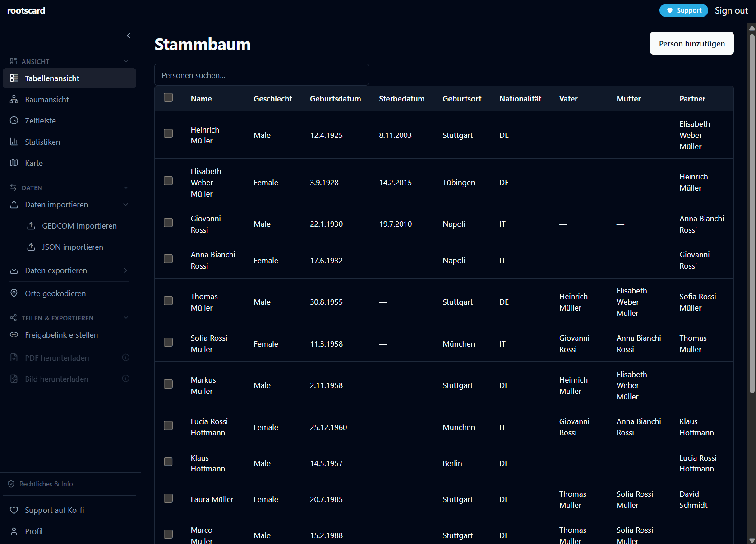Click the Orte geokodieren pin icon

tap(14, 293)
